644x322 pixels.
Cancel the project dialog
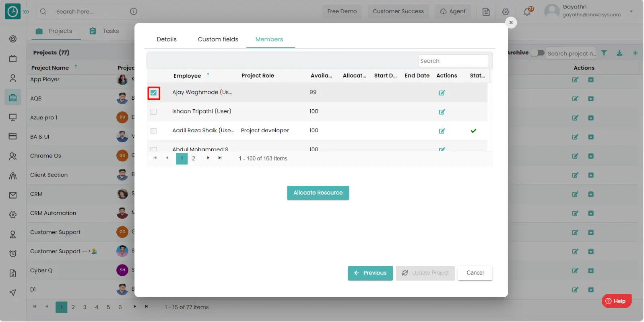click(475, 273)
